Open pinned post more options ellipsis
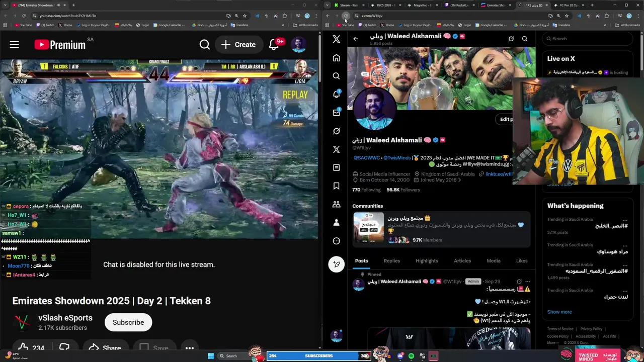644x362 pixels. click(527, 282)
